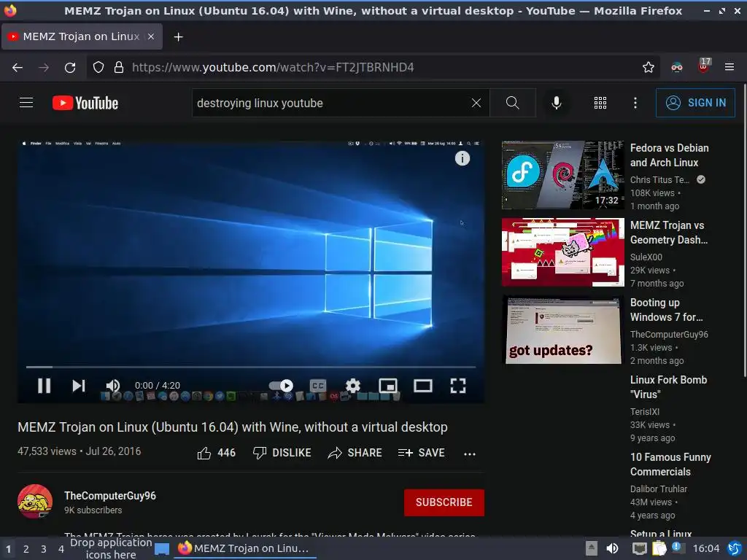Bookmark this page with the star
This screenshot has width=747, height=560.
point(648,67)
